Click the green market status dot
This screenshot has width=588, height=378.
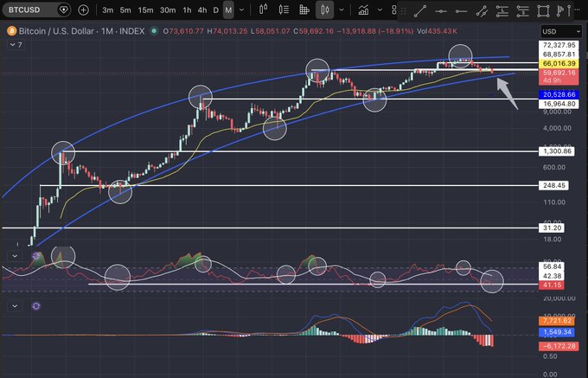pos(153,31)
